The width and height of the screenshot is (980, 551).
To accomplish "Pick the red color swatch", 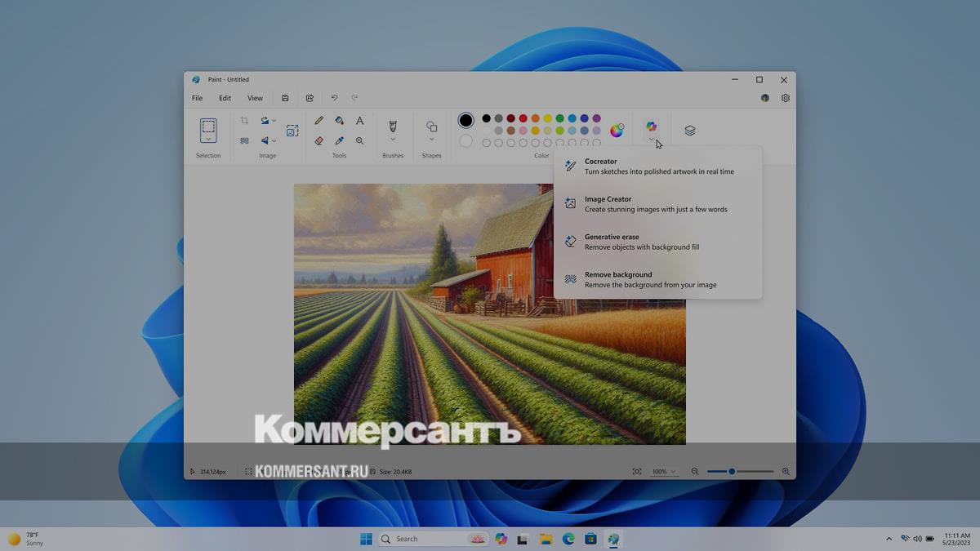I will point(523,118).
